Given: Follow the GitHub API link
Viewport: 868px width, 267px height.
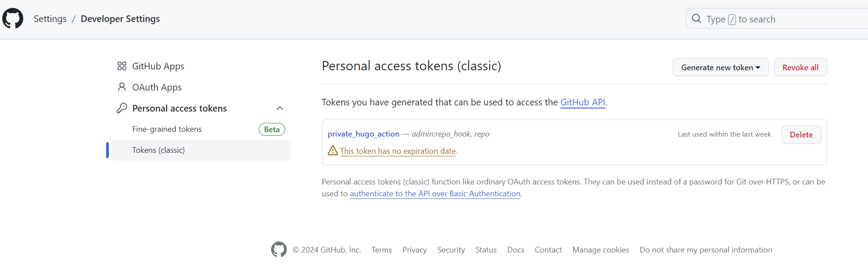Looking at the screenshot, I should point(582,102).
